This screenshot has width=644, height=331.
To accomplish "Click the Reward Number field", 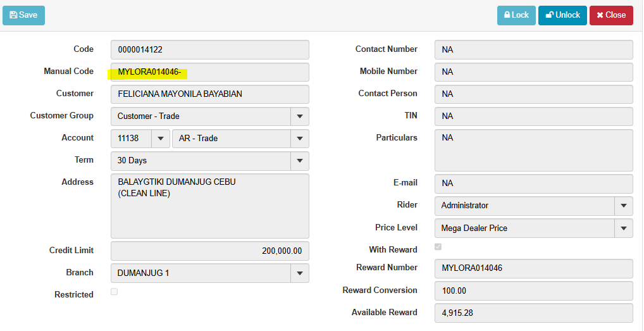I will [x=533, y=268].
